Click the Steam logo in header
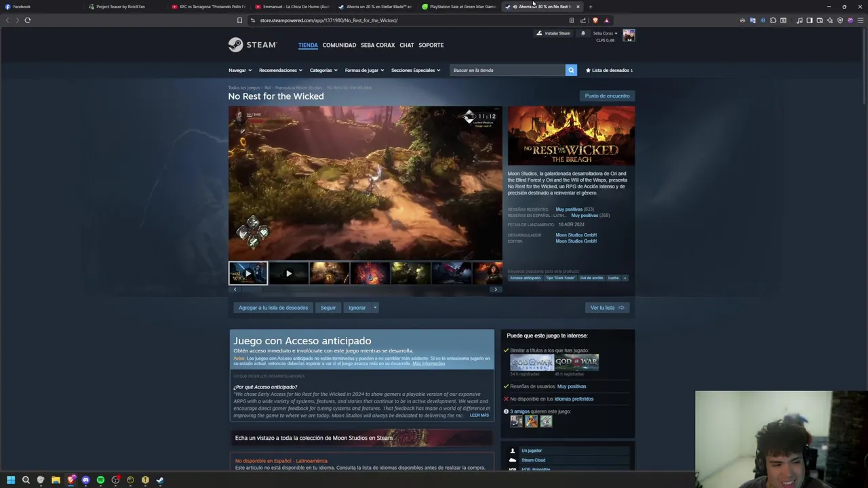The width and height of the screenshot is (868, 488). tap(252, 45)
